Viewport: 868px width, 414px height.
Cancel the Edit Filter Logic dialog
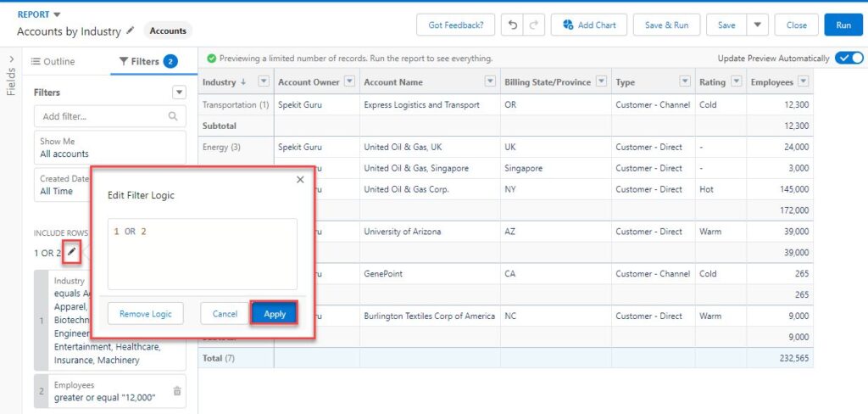pyautogui.click(x=225, y=314)
